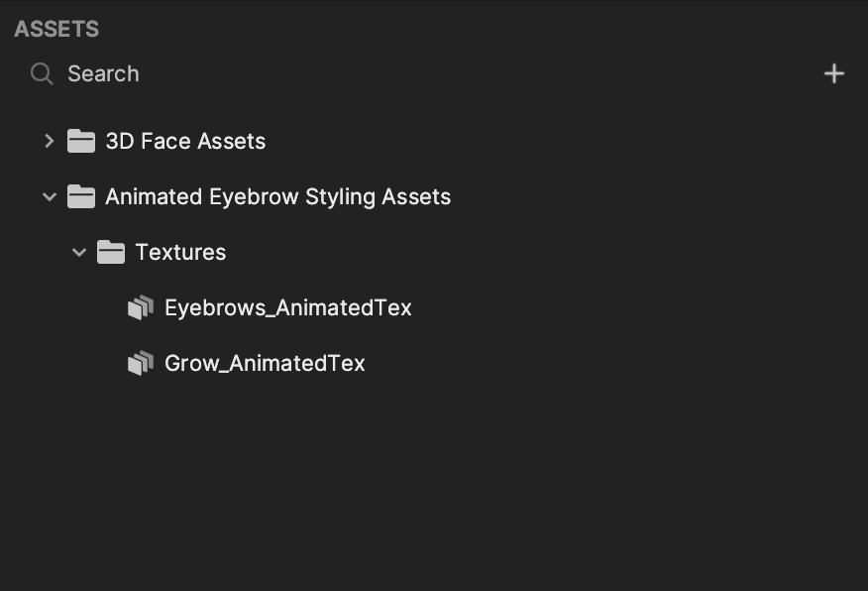Add a new asset with plus icon
Viewport: 868px width, 591px height.
click(833, 73)
